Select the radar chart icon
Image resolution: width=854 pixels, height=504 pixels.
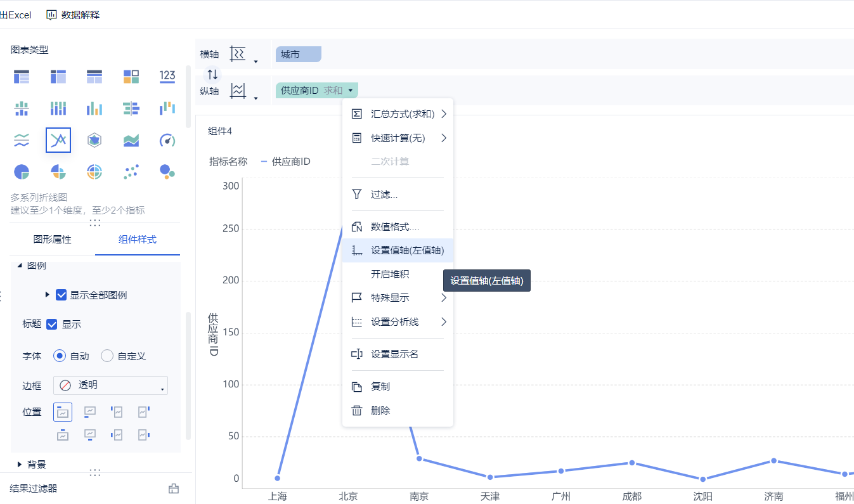click(x=94, y=140)
